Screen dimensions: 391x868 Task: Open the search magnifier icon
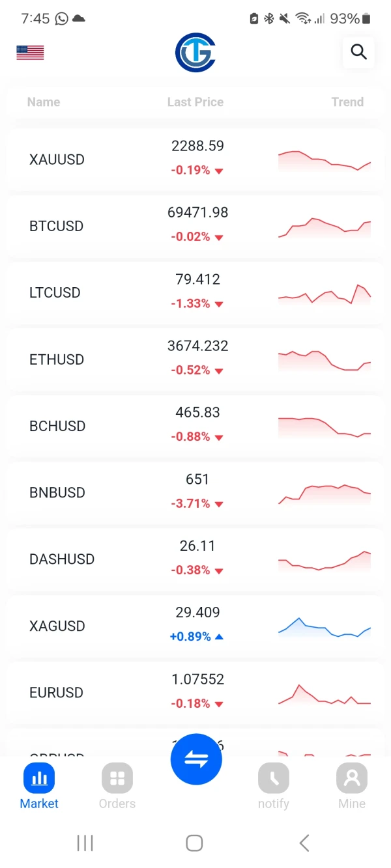click(358, 52)
